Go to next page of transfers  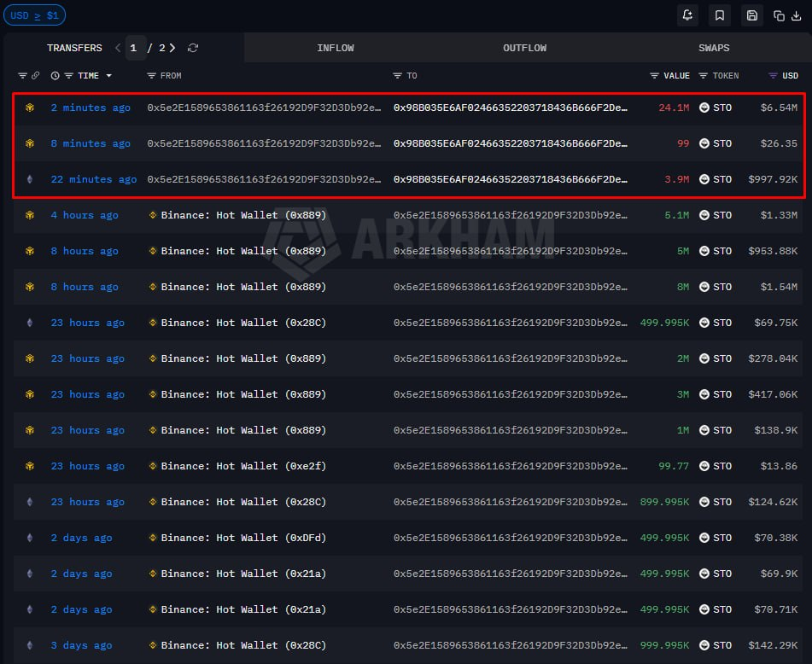pyautogui.click(x=174, y=48)
